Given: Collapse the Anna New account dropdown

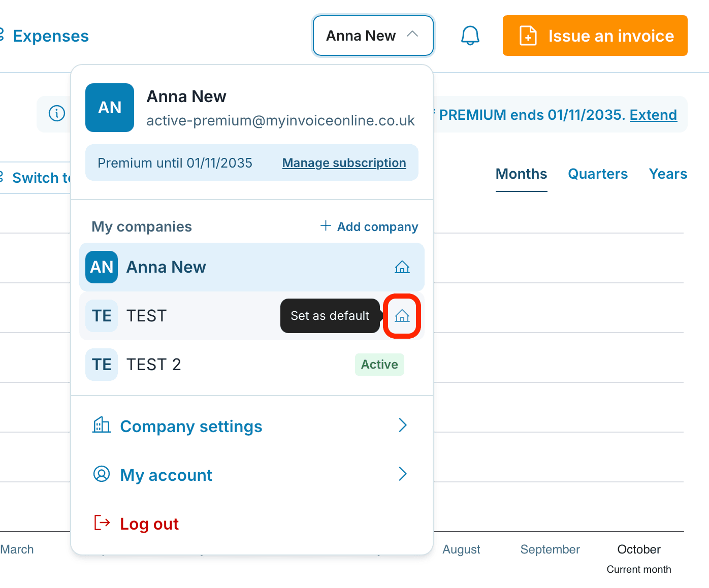Looking at the screenshot, I should pyautogui.click(x=373, y=36).
